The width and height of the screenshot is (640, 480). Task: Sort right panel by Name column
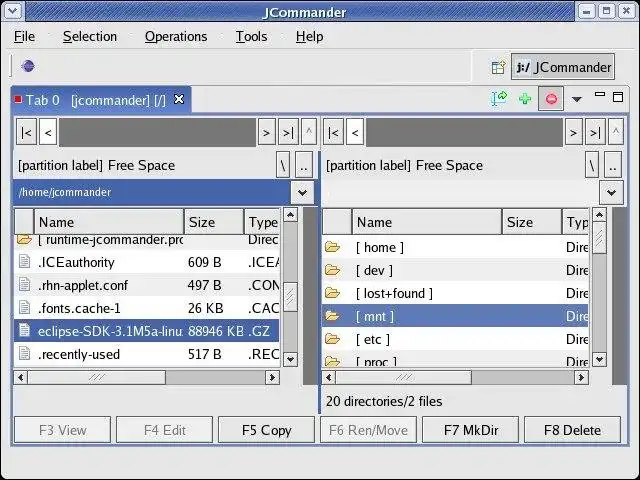(427, 222)
